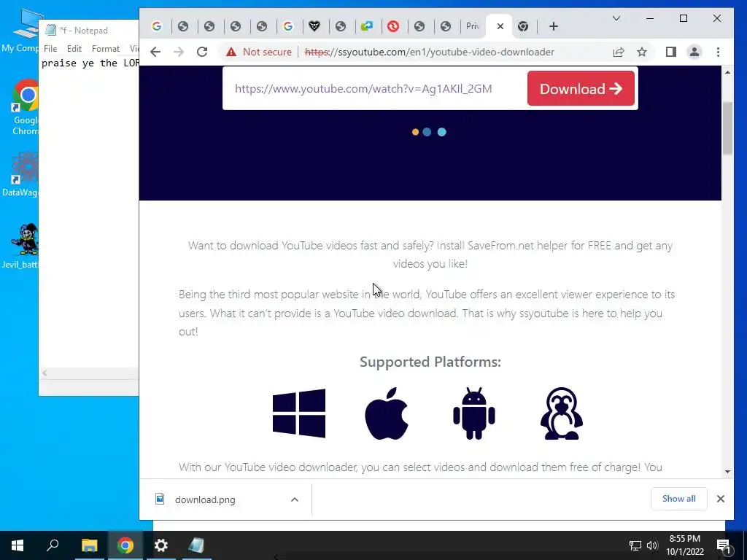This screenshot has height=560, width=747.
Task: Open clock showing 8:55 PM
Action: pos(684,545)
